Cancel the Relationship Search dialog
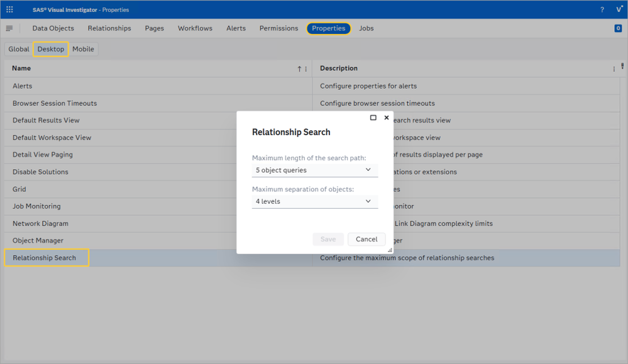Screen dimensions: 628x364 point(366,239)
